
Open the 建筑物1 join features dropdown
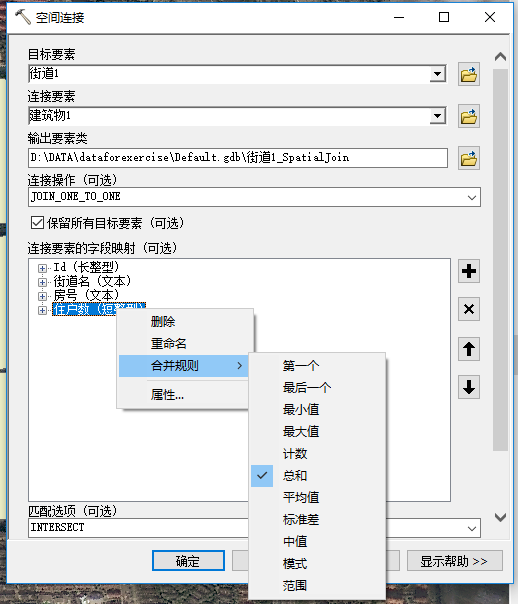coord(438,116)
